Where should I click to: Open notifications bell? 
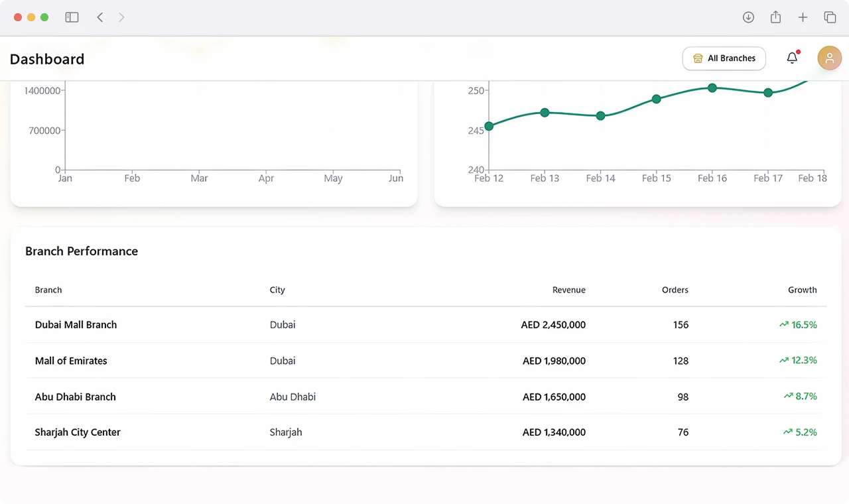pos(792,58)
